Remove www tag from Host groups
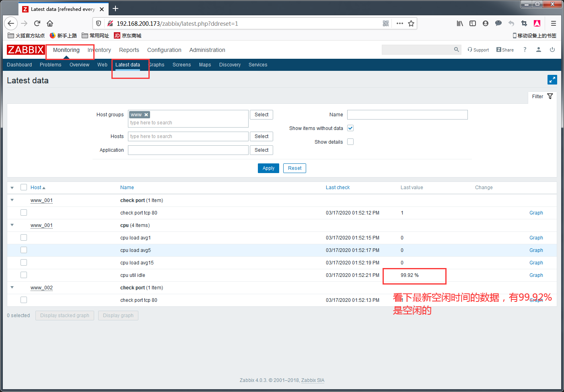The image size is (564, 392). pos(146,115)
